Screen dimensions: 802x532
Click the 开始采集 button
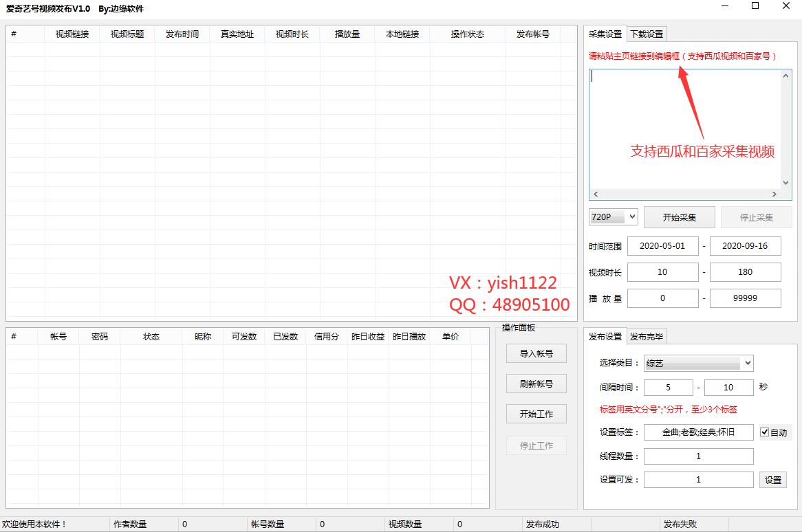coord(680,217)
